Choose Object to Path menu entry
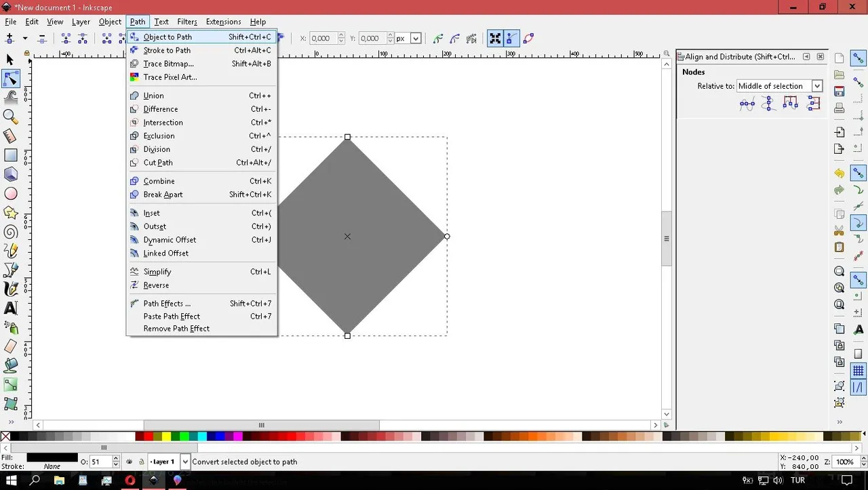Viewport: 868px width, 490px height. [201, 37]
